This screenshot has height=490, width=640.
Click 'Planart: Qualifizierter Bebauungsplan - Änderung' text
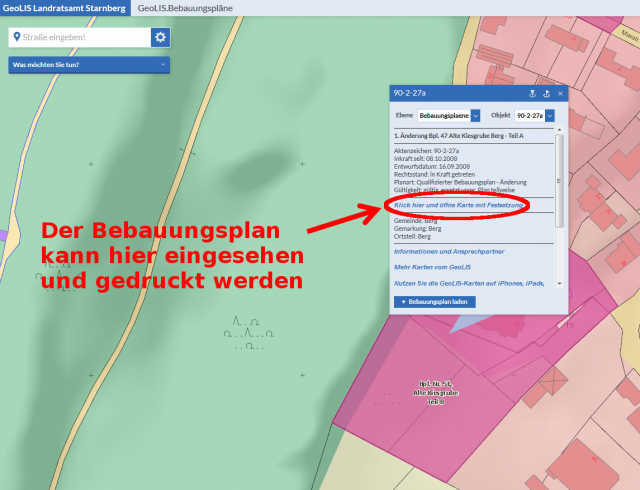point(460,182)
